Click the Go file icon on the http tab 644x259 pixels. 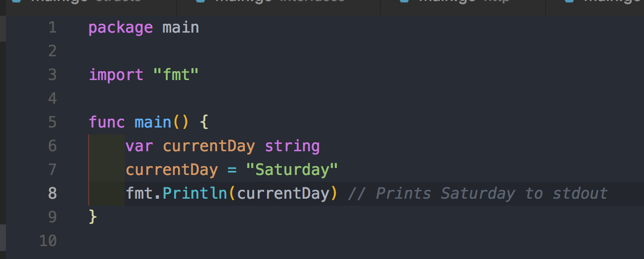(x=405, y=1)
